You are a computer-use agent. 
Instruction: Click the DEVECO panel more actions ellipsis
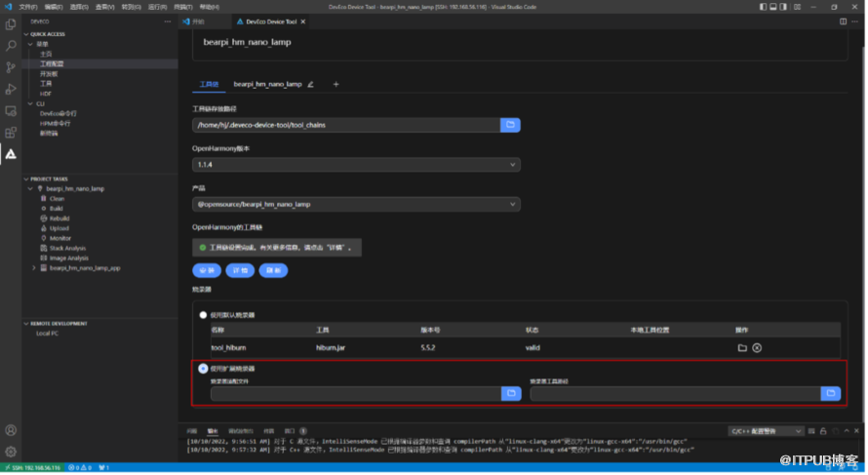(x=168, y=21)
